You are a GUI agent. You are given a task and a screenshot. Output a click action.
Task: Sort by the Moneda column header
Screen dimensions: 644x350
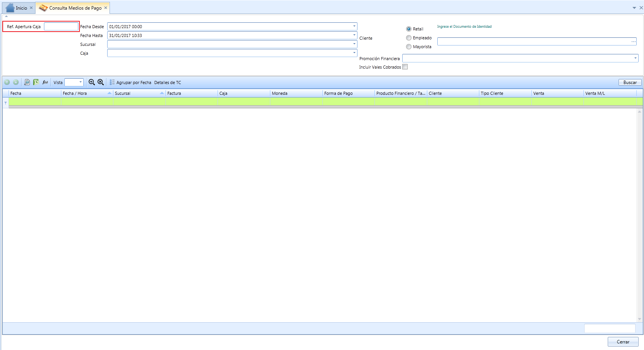point(296,93)
